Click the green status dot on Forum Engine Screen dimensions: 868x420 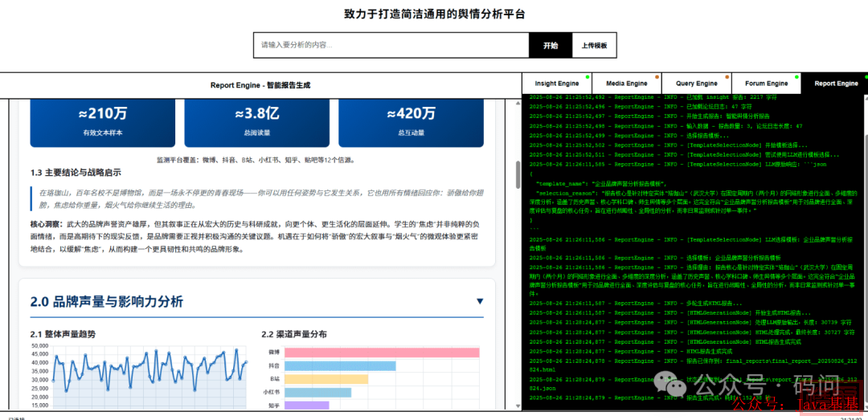[797, 77]
